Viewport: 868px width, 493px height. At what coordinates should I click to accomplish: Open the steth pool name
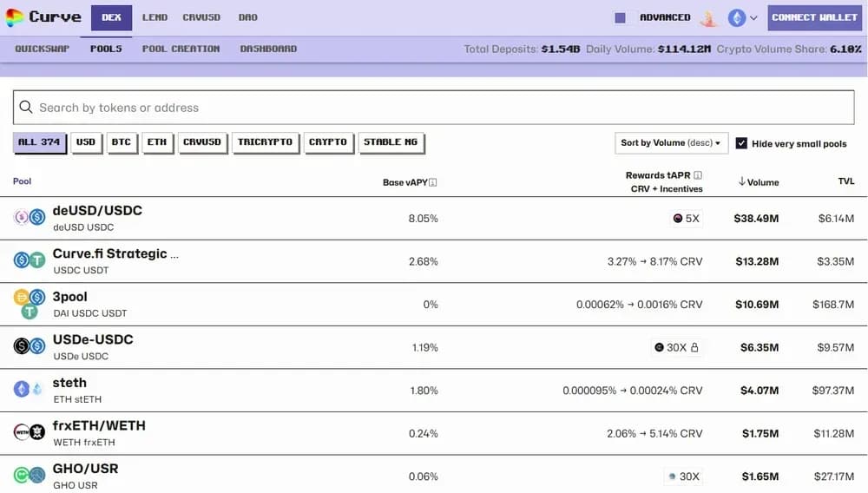(x=69, y=383)
